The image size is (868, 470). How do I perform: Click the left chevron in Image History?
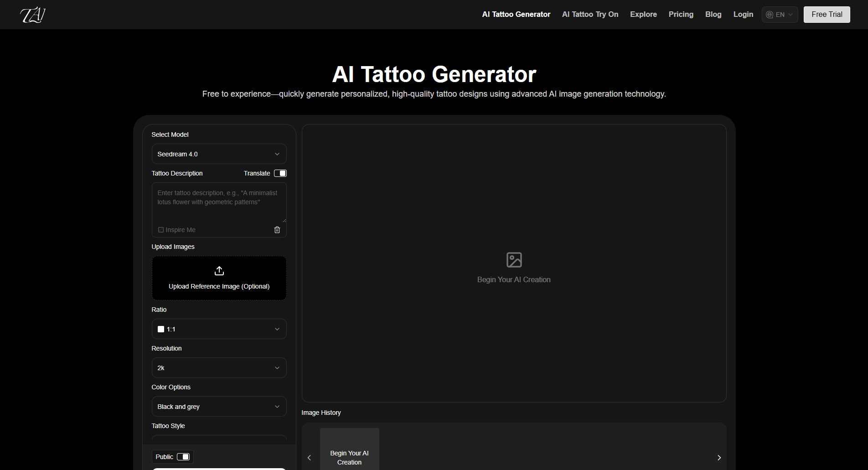click(309, 458)
